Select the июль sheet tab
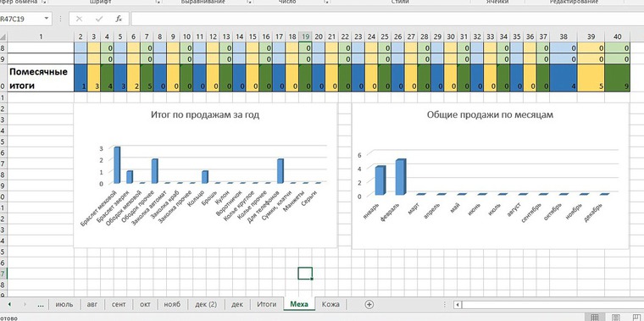Screen dimensions: 644x321 (x=64, y=304)
